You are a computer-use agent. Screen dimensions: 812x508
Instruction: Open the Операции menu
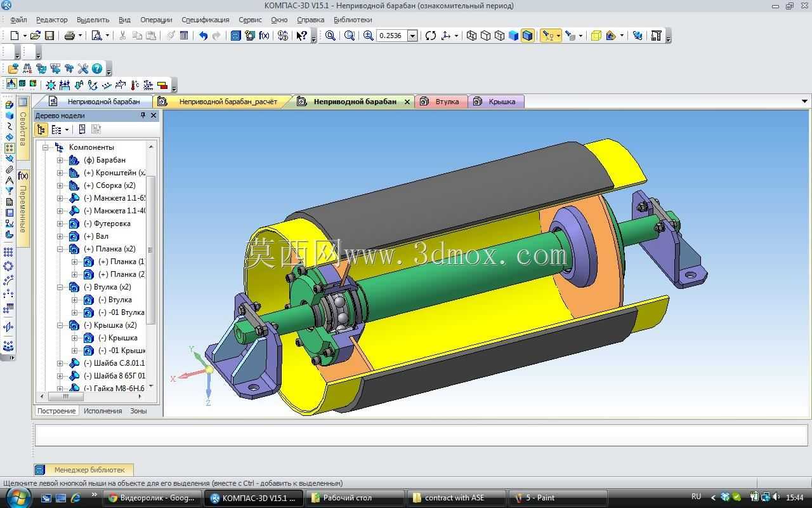(x=156, y=20)
